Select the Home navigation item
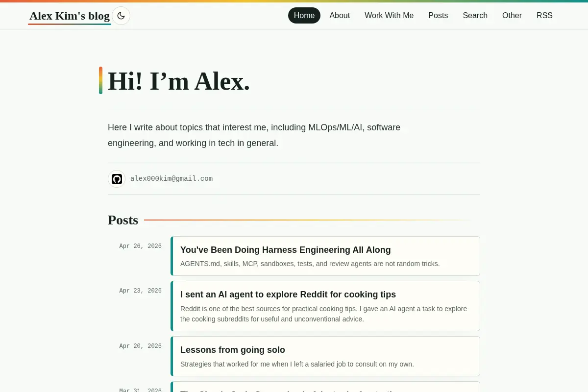This screenshot has height=392, width=588. 304,16
